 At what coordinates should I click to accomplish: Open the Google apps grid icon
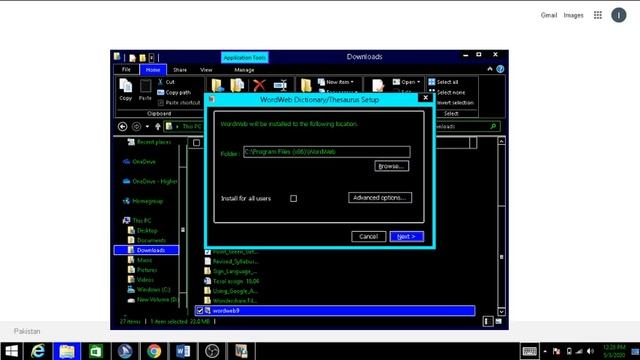598,15
